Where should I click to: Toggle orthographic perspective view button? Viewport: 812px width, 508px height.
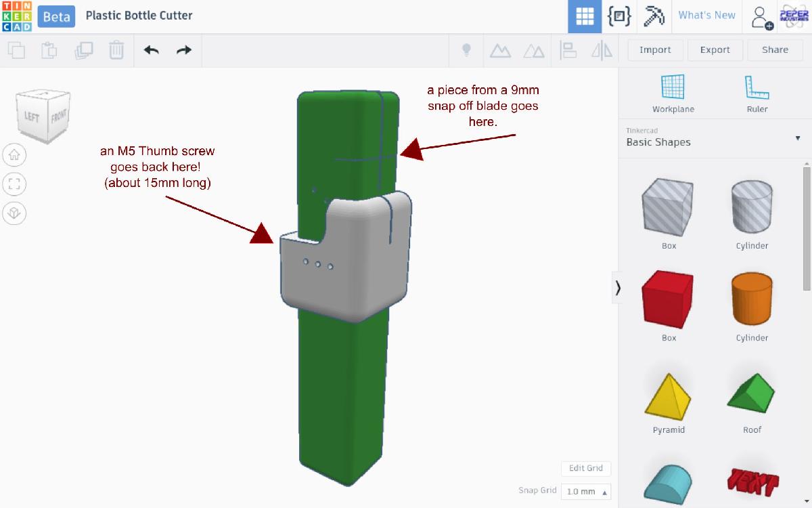(14, 213)
